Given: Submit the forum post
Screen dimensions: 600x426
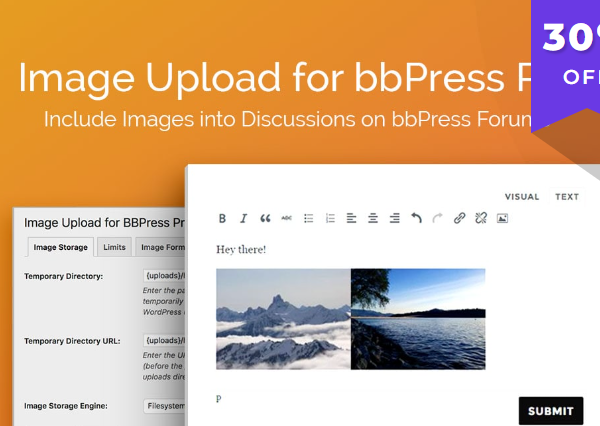Looking at the screenshot, I should [551, 411].
